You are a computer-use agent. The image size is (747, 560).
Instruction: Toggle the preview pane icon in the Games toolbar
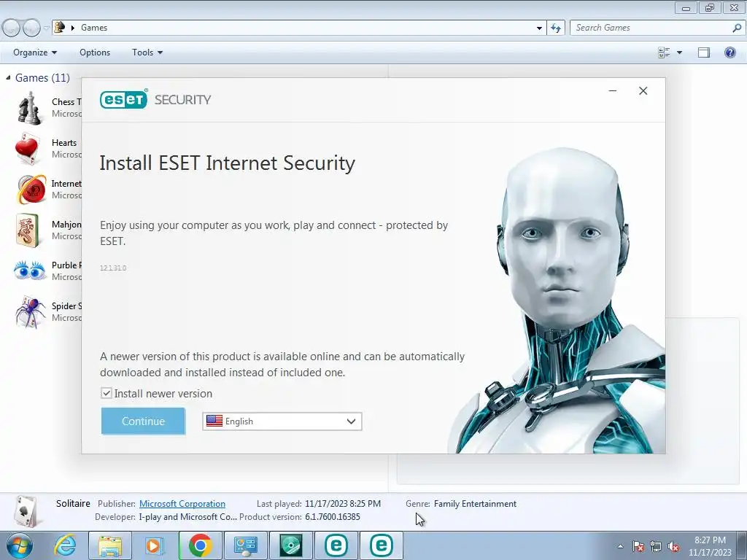tap(704, 52)
